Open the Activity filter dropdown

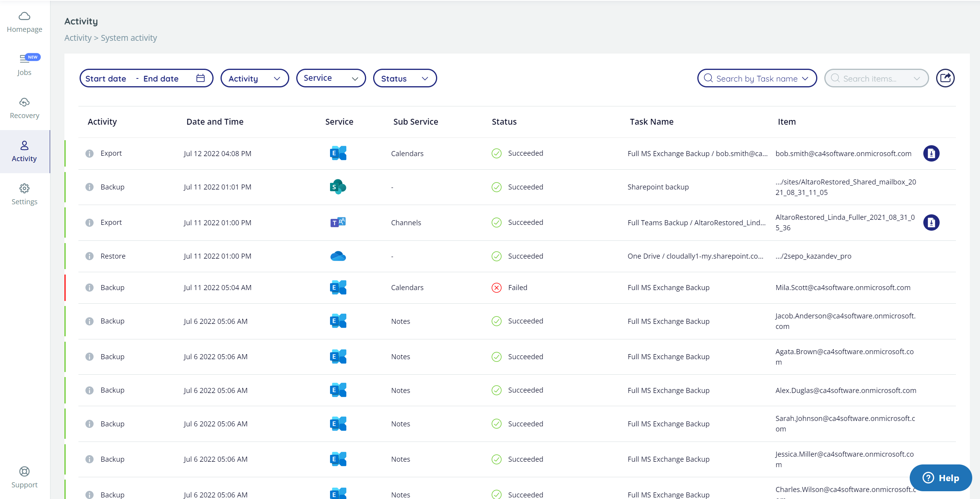point(254,78)
